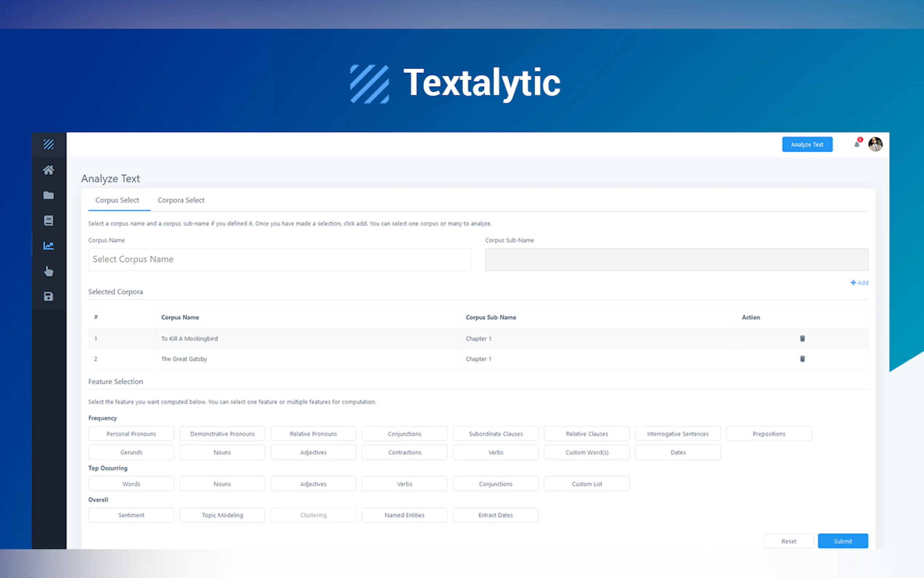Open the save disk sidebar icon

click(48, 297)
